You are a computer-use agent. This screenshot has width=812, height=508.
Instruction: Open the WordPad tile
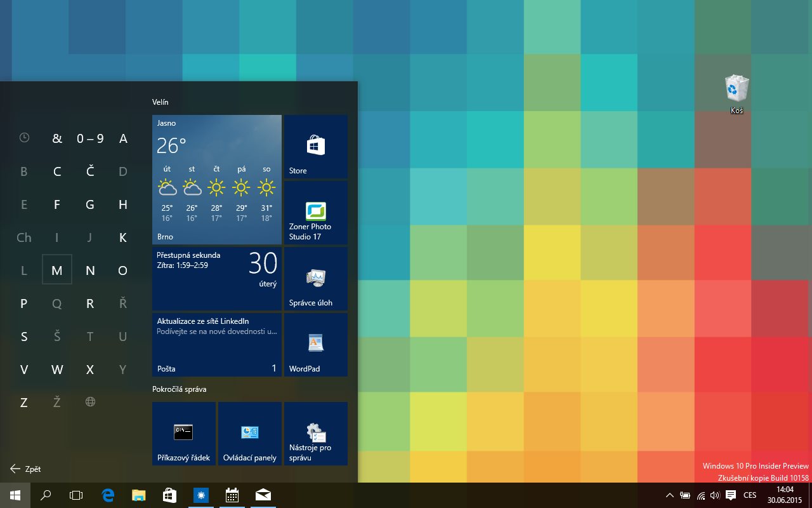(x=316, y=345)
